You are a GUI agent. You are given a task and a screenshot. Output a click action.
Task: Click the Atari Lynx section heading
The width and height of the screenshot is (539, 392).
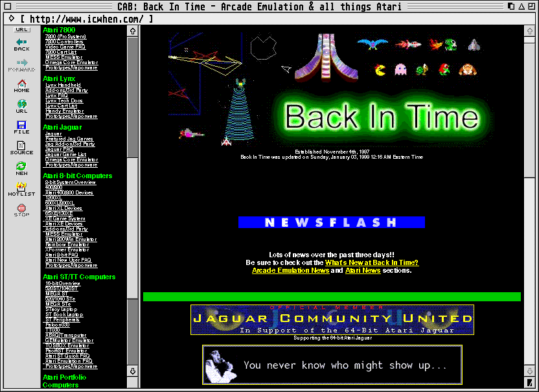point(59,79)
